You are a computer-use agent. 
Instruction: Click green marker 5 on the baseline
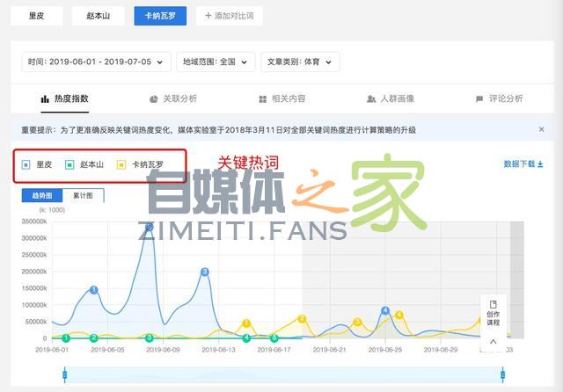(274, 338)
